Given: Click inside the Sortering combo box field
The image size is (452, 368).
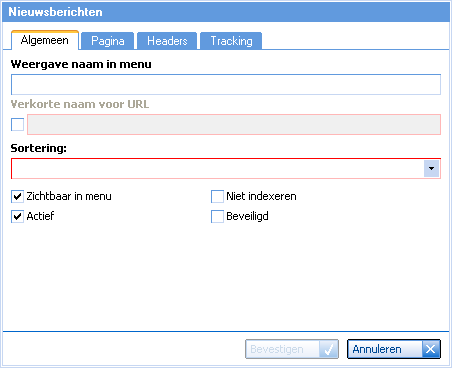Looking at the screenshot, I should 217,168.
